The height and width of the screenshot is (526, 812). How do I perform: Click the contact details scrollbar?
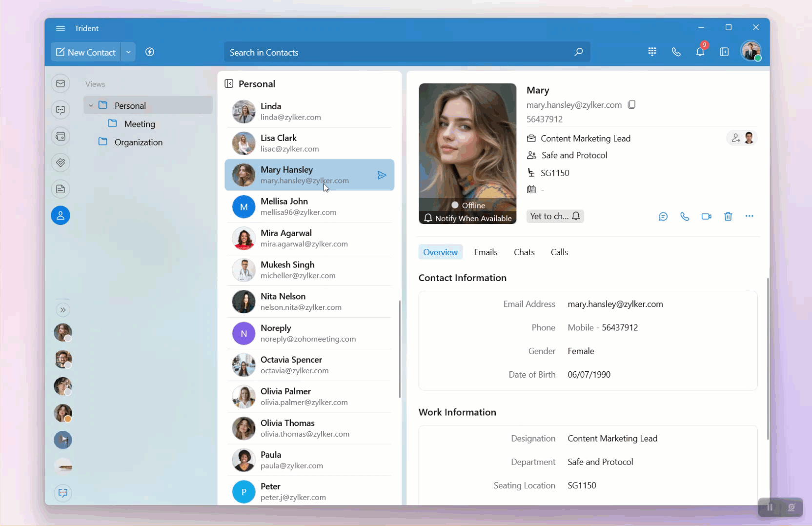pos(768,359)
